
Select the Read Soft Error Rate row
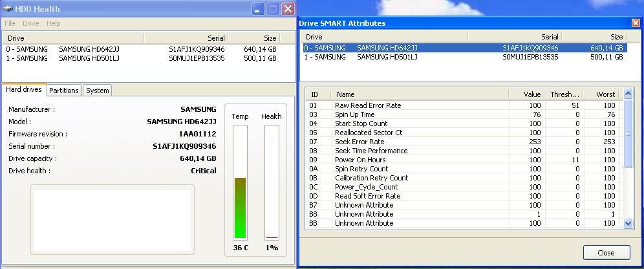[464, 196]
